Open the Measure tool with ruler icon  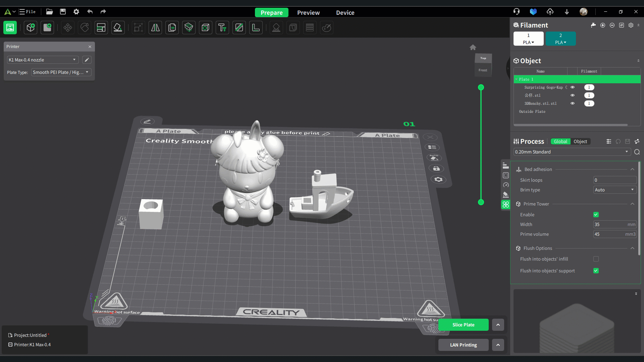click(x=256, y=28)
